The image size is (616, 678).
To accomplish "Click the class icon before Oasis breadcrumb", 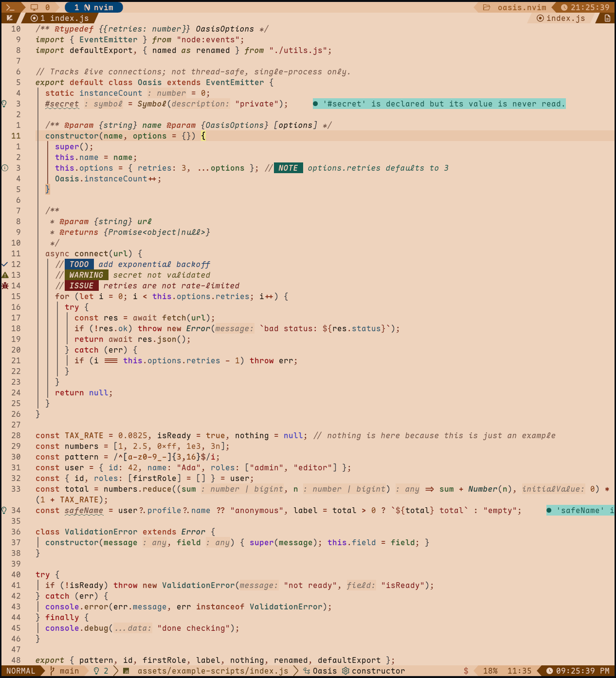I will coord(307,671).
